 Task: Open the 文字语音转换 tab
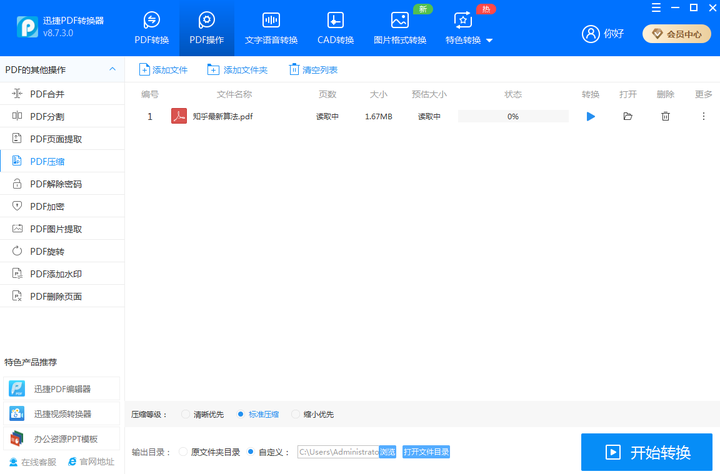coord(271,28)
